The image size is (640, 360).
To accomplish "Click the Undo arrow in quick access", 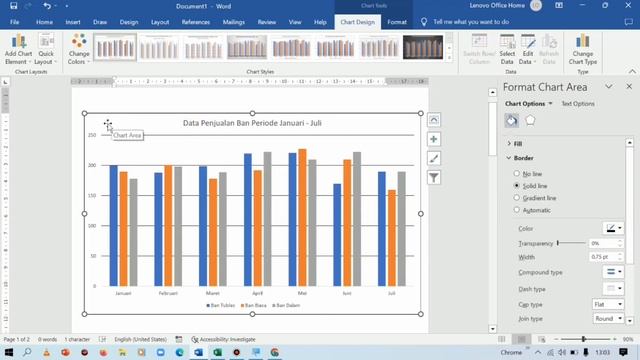I will 47,6.
